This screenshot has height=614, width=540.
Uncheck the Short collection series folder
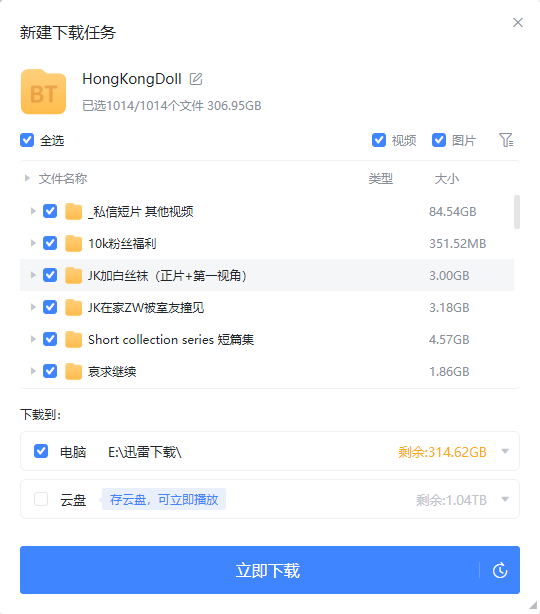point(50,339)
